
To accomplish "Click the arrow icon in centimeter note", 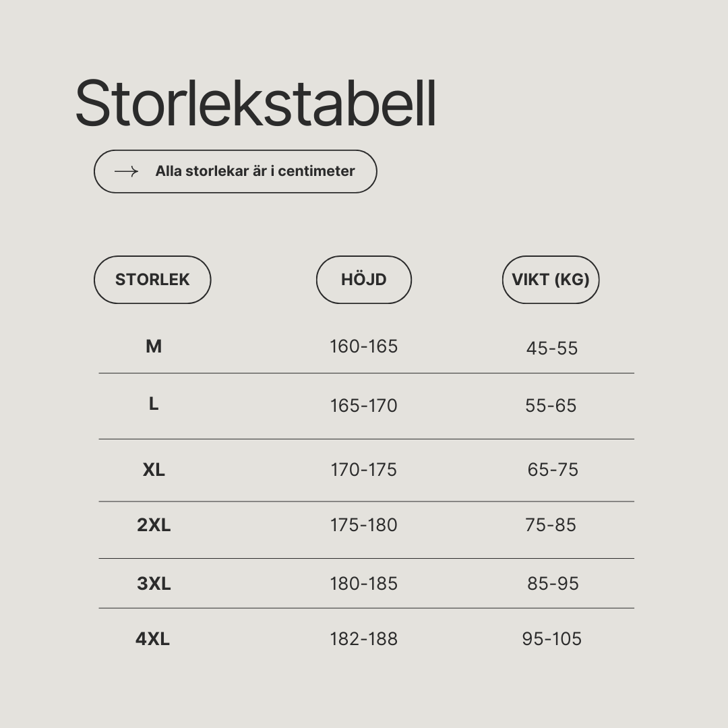I will coord(126,171).
